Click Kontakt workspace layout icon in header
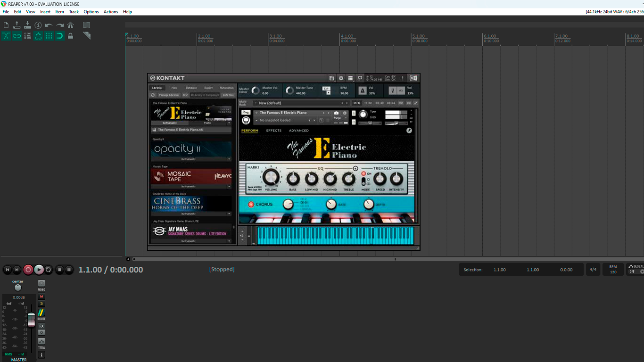The width and height of the screenshot is (644, 362). click(350, 78)
